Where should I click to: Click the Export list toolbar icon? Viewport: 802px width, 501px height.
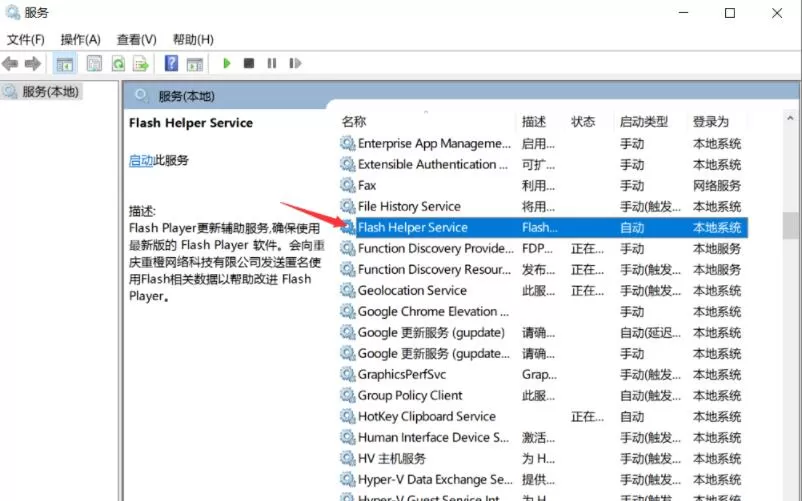point(141,63)
